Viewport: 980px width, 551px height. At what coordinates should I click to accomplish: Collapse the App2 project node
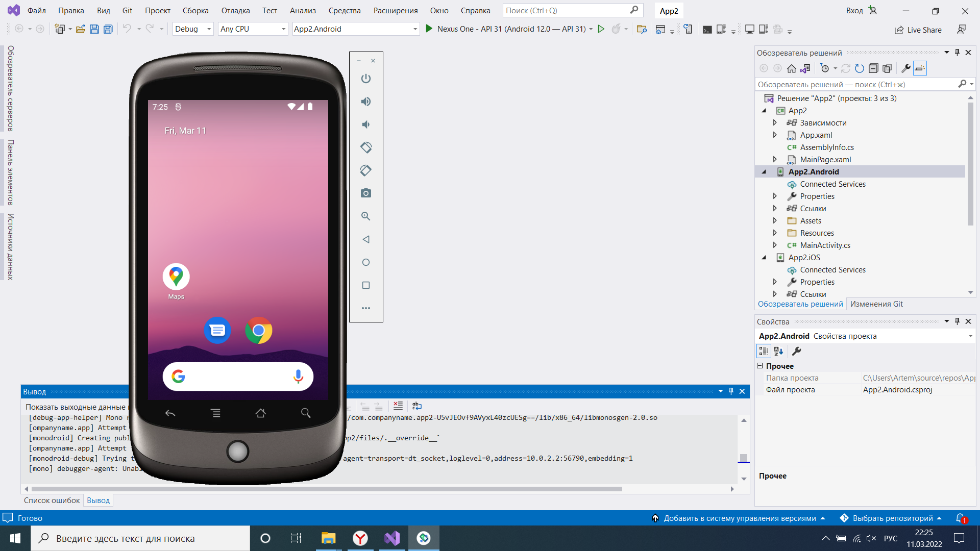click(764, 111)
